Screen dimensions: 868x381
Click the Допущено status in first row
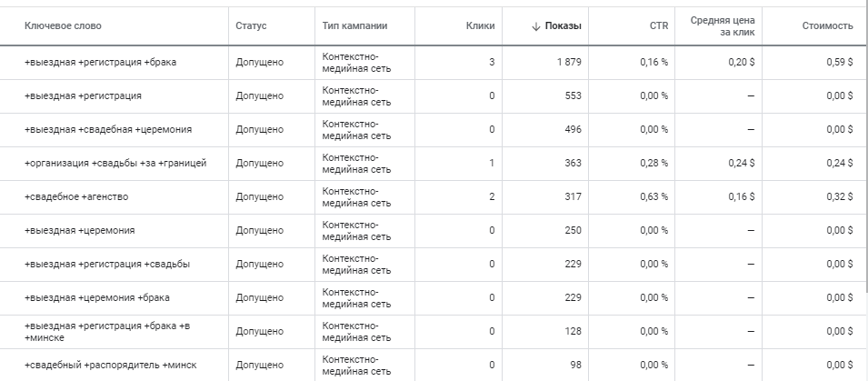point(259,63)
